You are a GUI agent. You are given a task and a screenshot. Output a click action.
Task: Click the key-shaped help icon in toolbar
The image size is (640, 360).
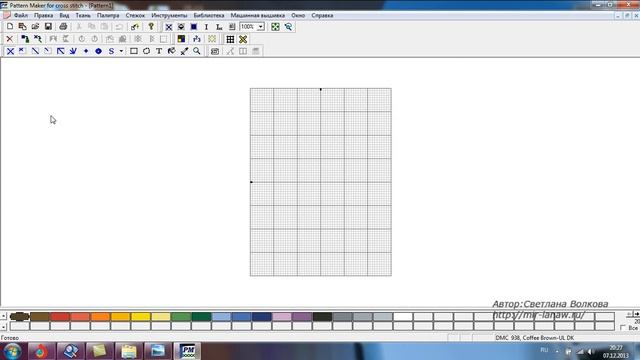click(x=151, y=27)
